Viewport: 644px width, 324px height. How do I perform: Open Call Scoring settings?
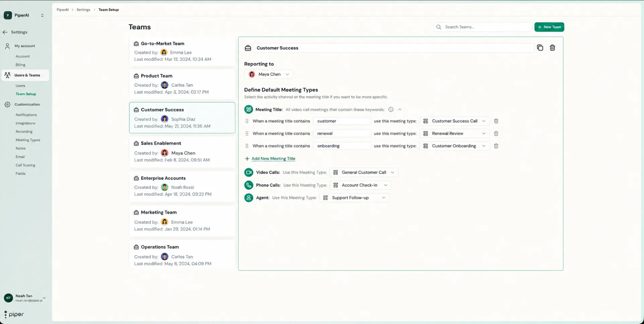(25, 165)
